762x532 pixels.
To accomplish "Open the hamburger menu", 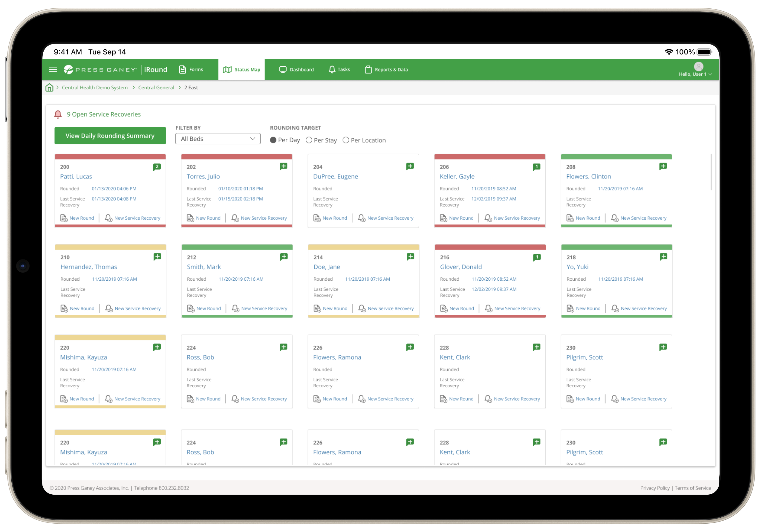I will [53, 70].
